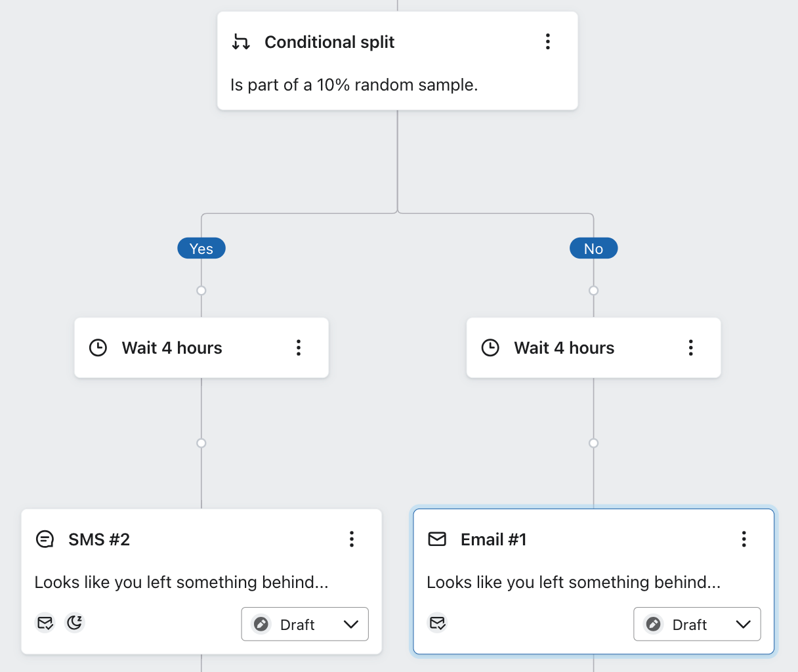Click the draft pencil icon on Email #1 status
Screen dimensions: 798x672
click(x=653, y=624)
